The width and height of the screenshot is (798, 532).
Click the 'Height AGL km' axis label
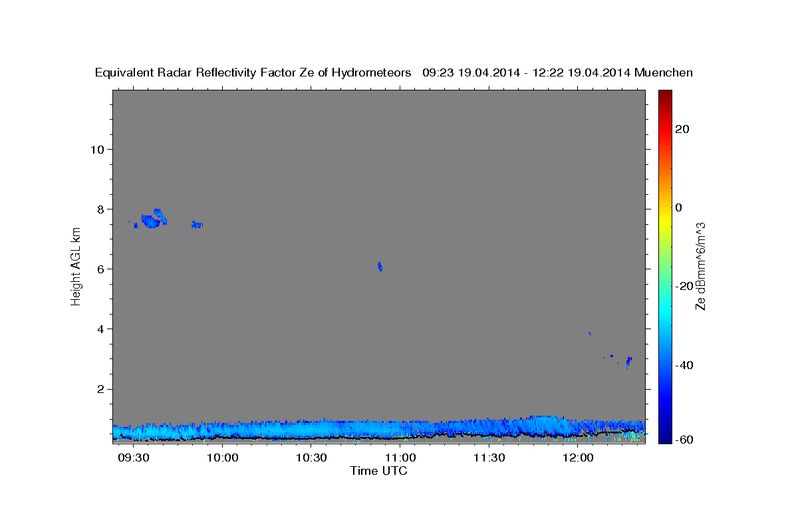click(76, 267)
